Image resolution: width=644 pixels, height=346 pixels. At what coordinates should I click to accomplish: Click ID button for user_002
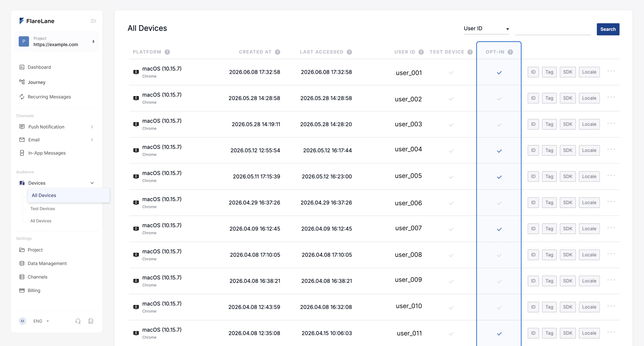(533, 98)
